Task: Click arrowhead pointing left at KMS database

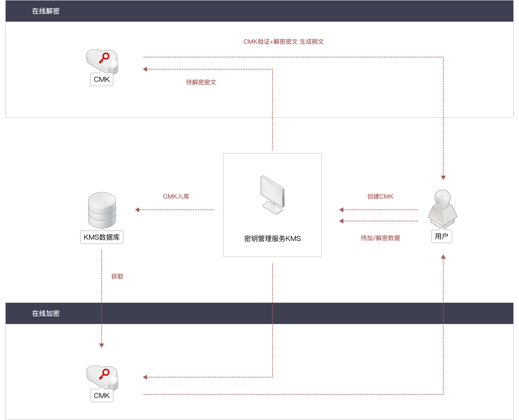Action: [137, 210]
